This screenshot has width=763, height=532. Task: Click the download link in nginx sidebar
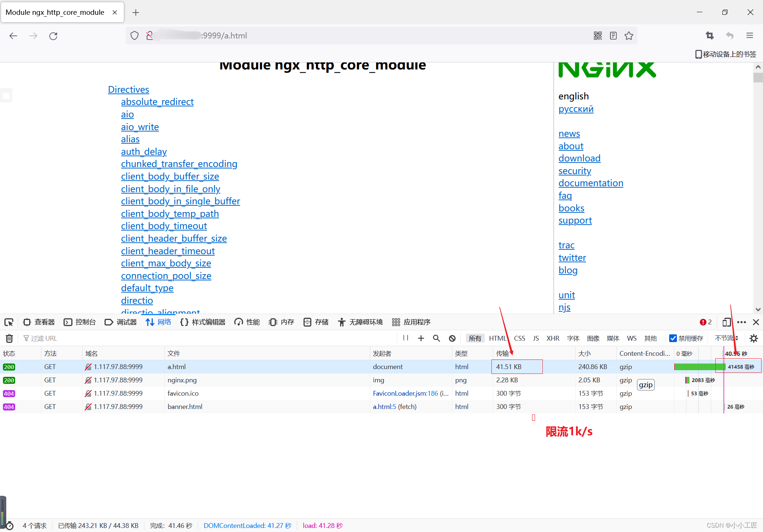[x=579, y=158]
